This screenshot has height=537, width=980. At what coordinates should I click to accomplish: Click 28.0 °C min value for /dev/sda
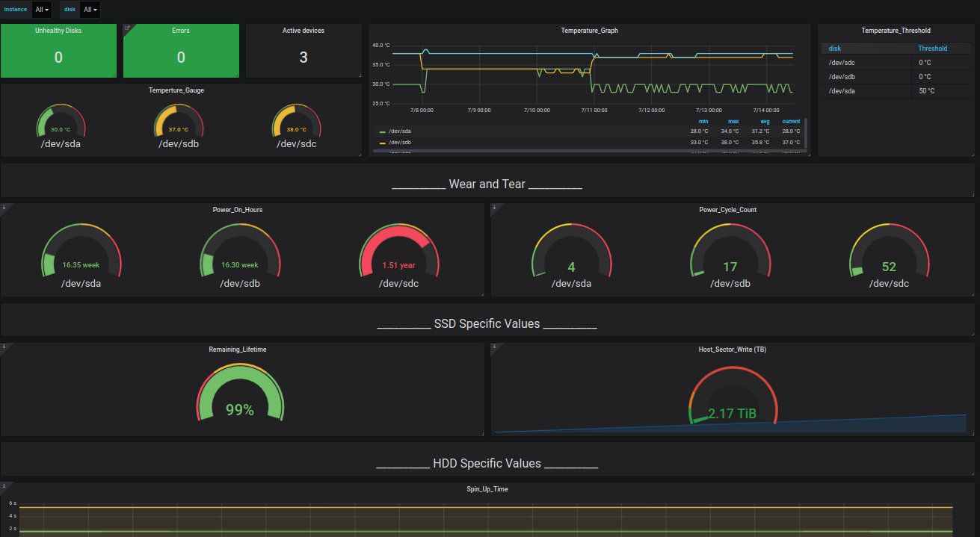[x=700, y=131]
